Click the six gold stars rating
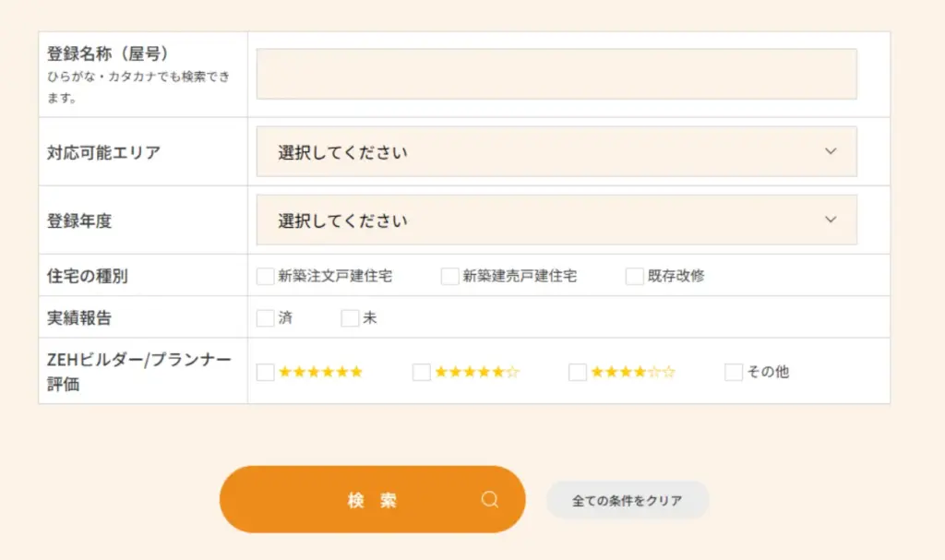 [x=320, y=371]
